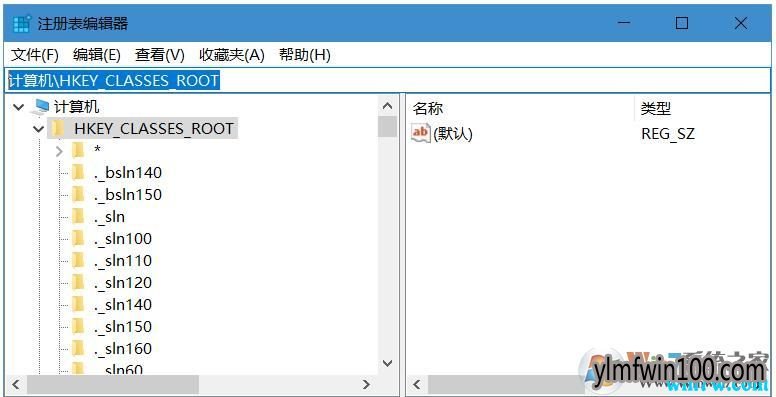This screenshot has width=776, height=397.
Task: Click the ._sln160 folder icon
Action: (78, 348)
